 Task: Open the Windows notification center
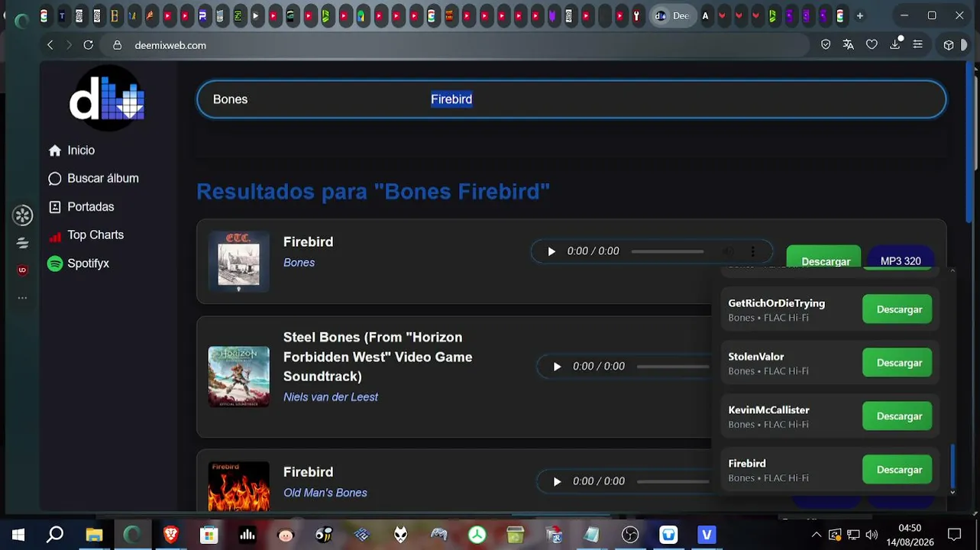(954, 535)
